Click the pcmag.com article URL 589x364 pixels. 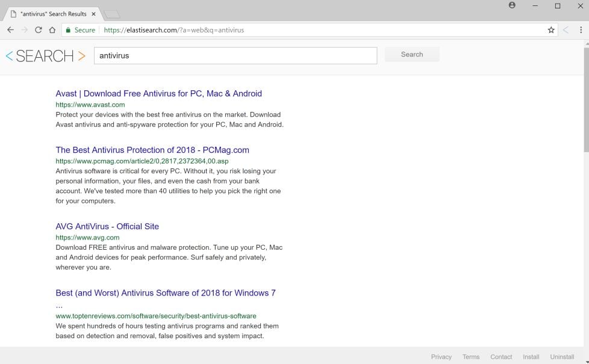(x=142, y=161)
